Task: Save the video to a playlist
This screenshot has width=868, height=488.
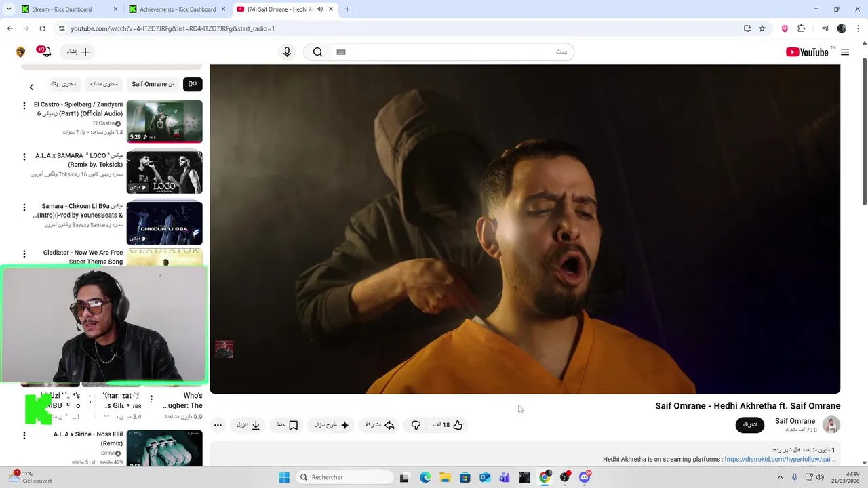Action: coord(288,425)
